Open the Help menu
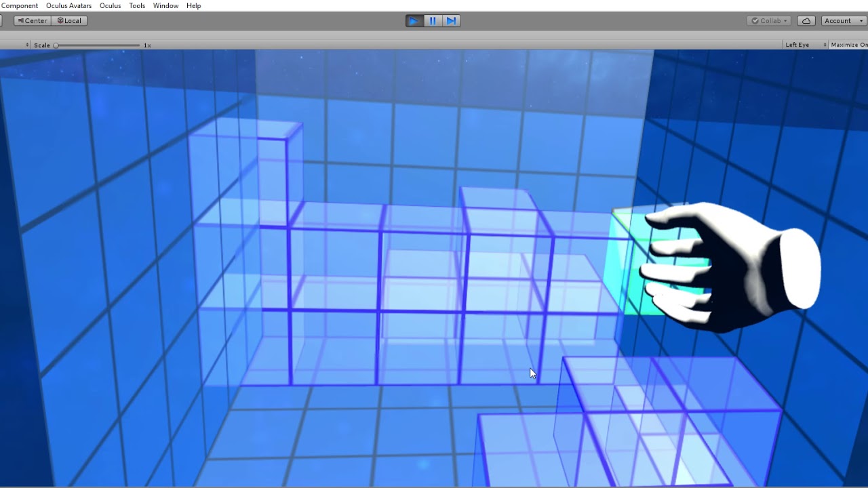868x488 pixels. click(193, 5)
